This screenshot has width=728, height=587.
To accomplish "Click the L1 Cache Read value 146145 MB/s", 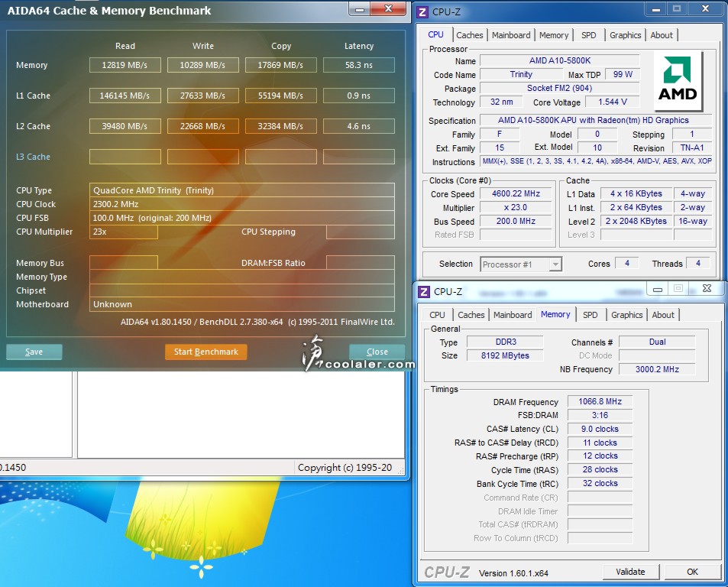I will [125, 96].
